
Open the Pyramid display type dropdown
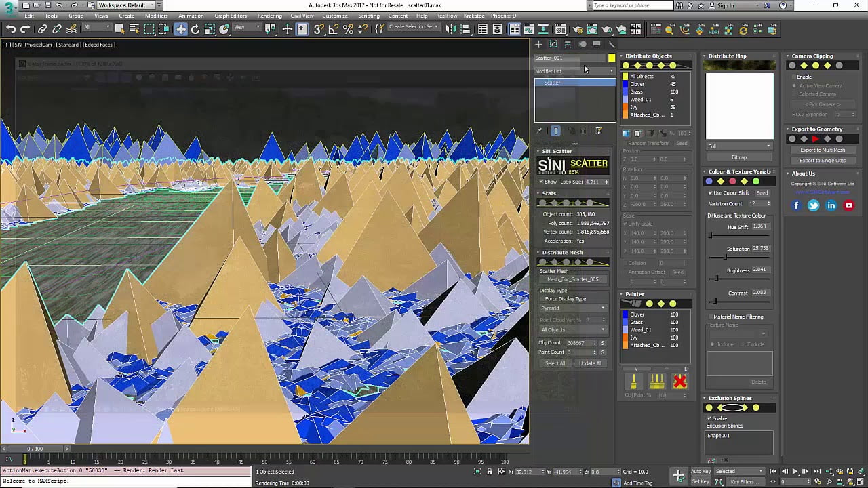pyautogui.click(x=573, y=308)
